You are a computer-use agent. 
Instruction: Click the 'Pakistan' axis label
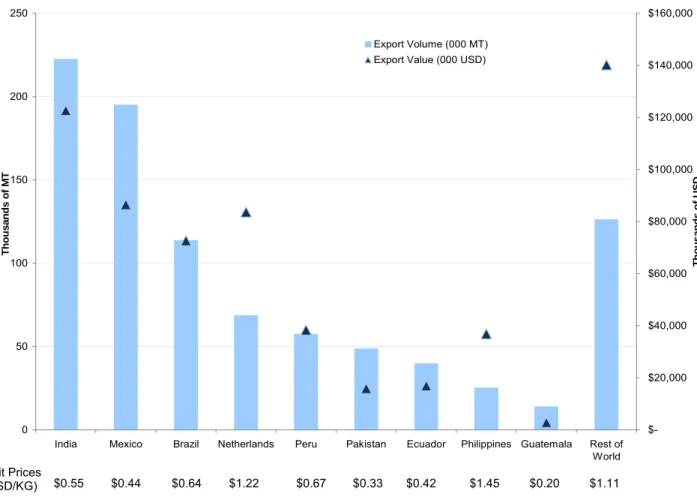point(366,444)
